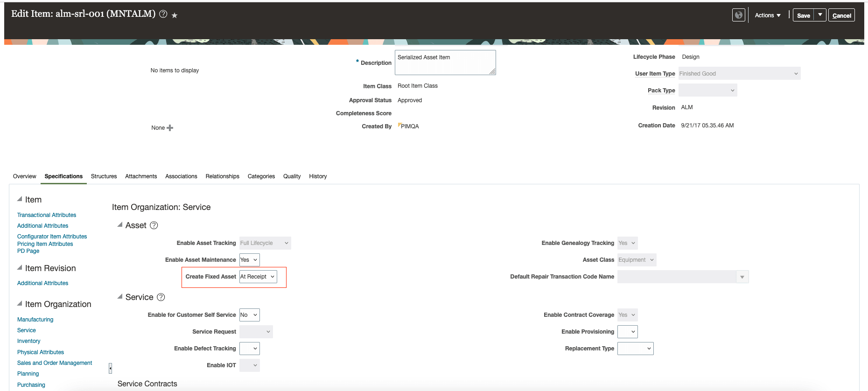The height and width of the screenshot is (391, 868).
Task: Open the Transactional Attributes link
Action: point(47,215)
